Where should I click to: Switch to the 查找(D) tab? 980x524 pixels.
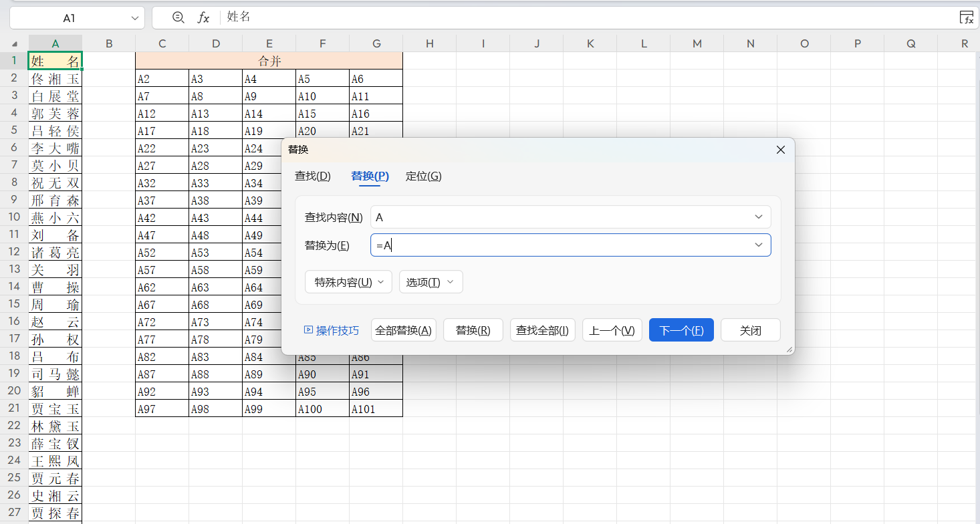click(x=312, y=176)
